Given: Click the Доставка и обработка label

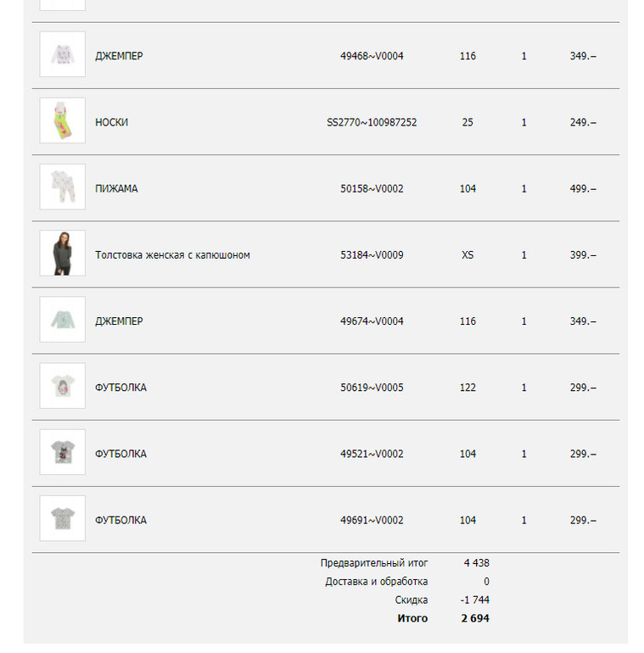Looking at the screenshot, I should [376, 582].
